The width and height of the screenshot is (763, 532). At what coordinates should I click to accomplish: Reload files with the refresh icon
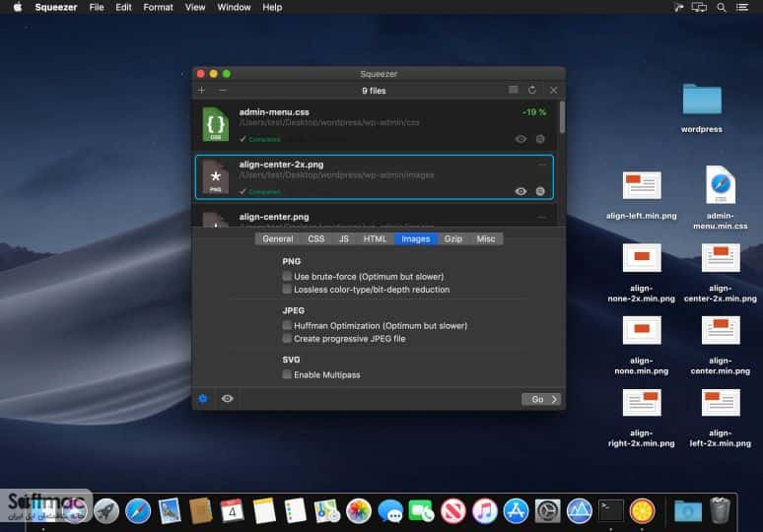point(532,90)
